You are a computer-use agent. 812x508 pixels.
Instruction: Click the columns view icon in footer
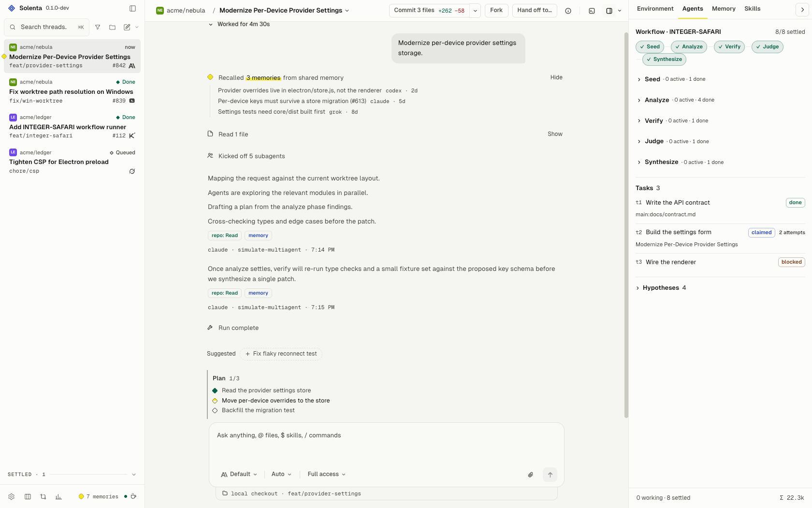(x=28, y=496)
